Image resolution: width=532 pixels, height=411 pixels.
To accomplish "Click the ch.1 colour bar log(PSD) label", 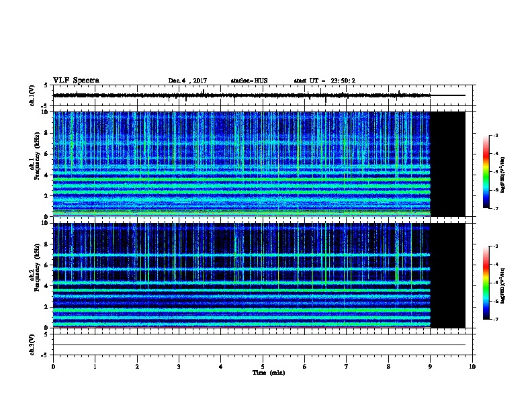I will (502, 175).
